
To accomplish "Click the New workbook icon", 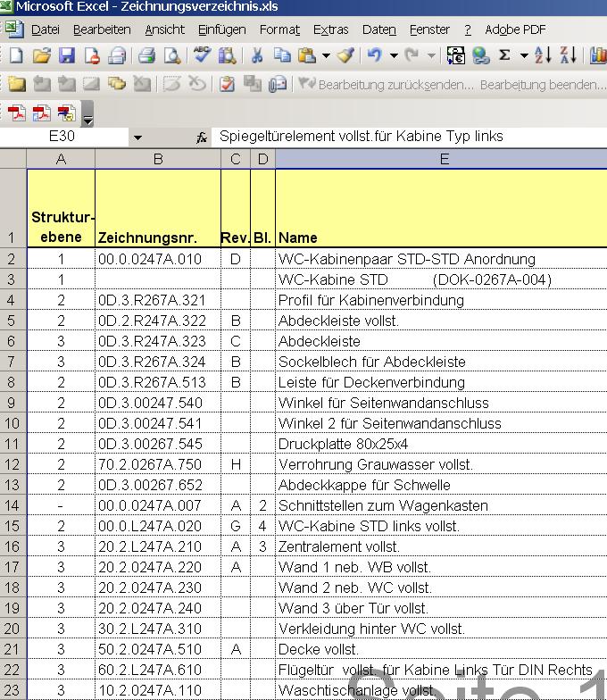I will coord(16,55).
